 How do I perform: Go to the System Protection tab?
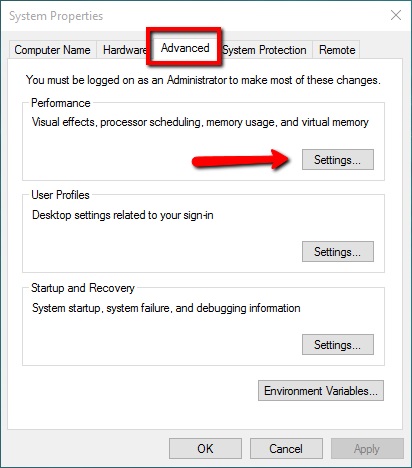pyautogui.click(x=265, y=50)
